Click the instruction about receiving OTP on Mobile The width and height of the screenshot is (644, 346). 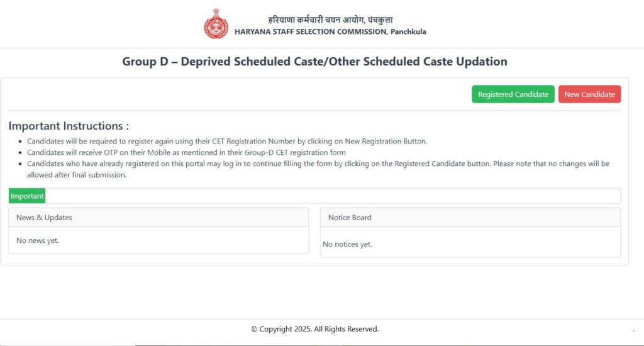pyautogui.click(x=186, y=152)
